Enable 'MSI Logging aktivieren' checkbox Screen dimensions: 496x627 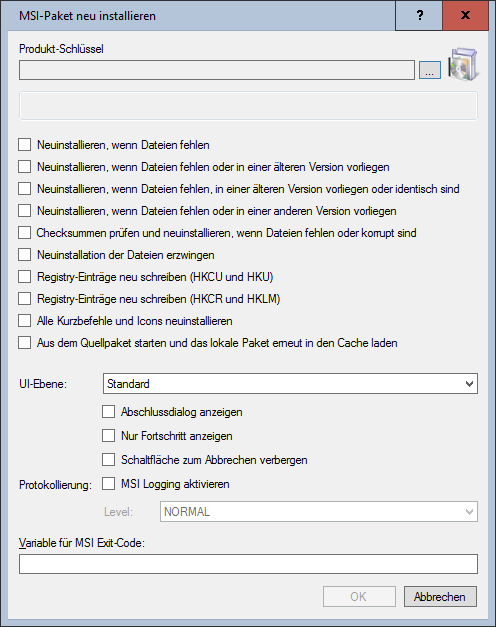pos(108,483)
